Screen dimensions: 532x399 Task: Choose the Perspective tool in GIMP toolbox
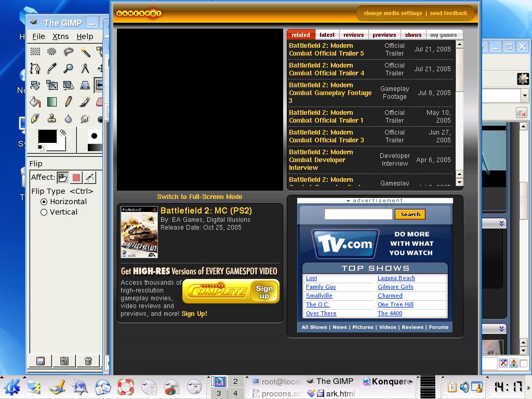click(x=85, y=85)
